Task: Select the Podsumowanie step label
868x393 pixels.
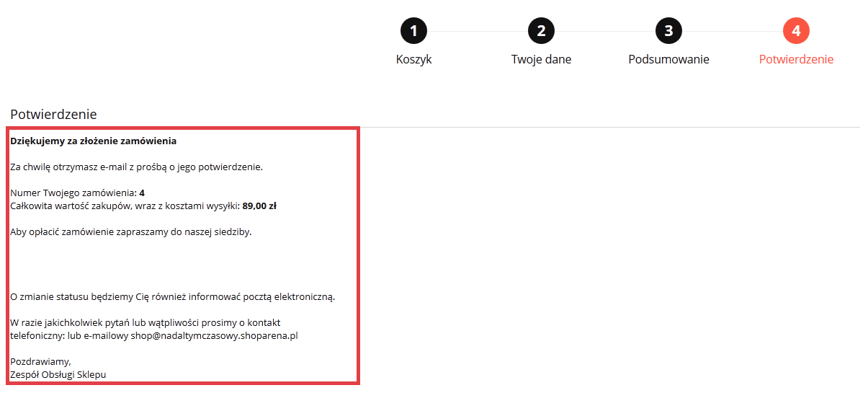Action: (668, 59)
